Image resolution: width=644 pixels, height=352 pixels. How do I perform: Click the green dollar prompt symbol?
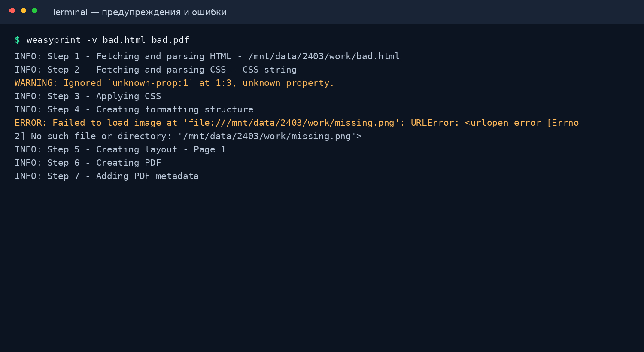pyautogui.click(x=17, y=40)
